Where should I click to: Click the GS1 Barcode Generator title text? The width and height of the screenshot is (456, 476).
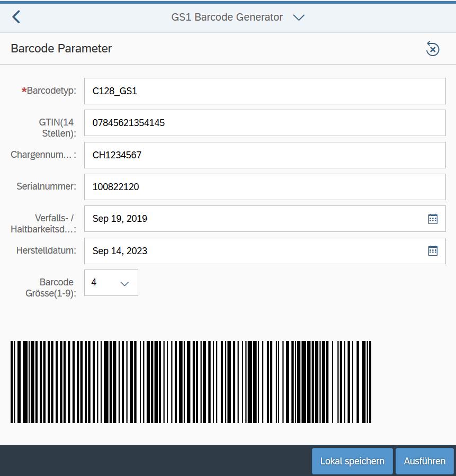coord(227,17)
